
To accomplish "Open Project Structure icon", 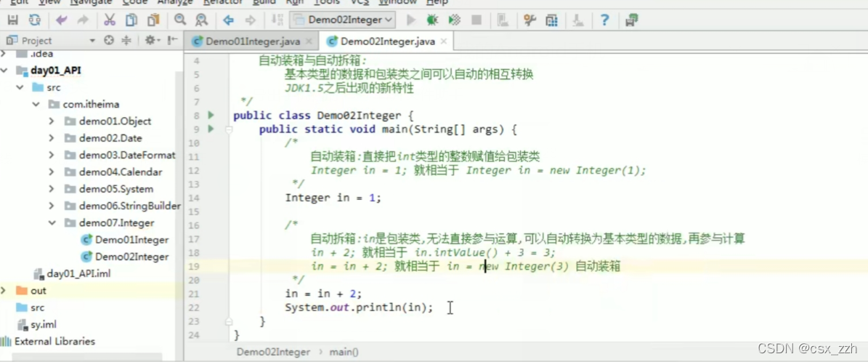I will pos(551,20).
